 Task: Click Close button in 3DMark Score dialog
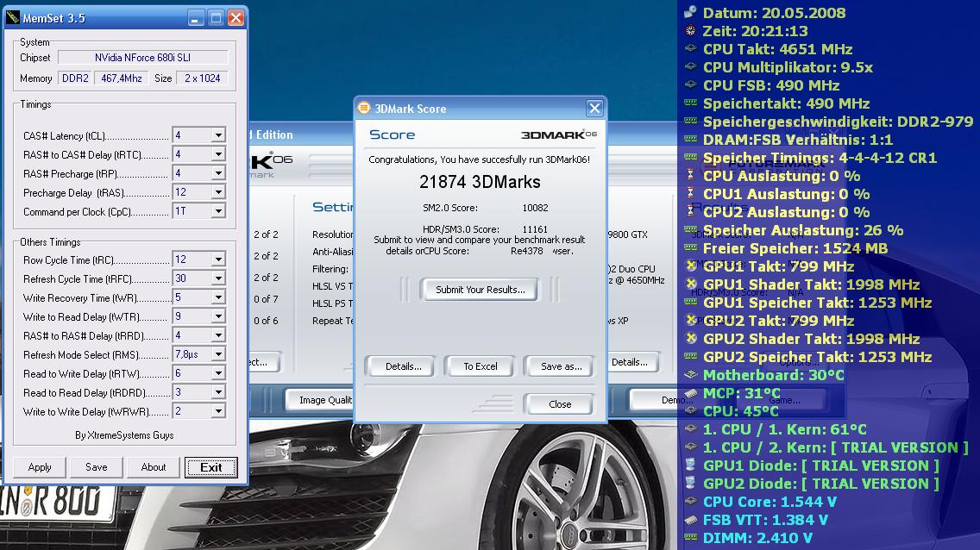click(x=559, y=404)
